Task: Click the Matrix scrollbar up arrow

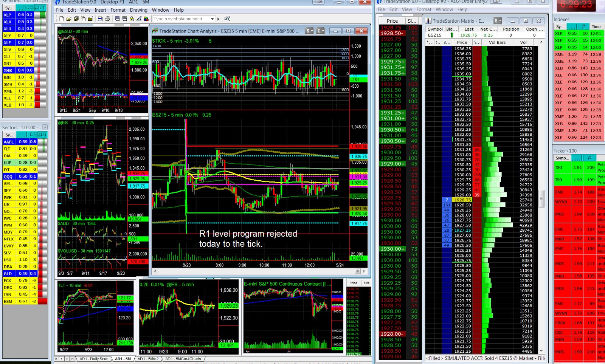Action: pos(541,42)
